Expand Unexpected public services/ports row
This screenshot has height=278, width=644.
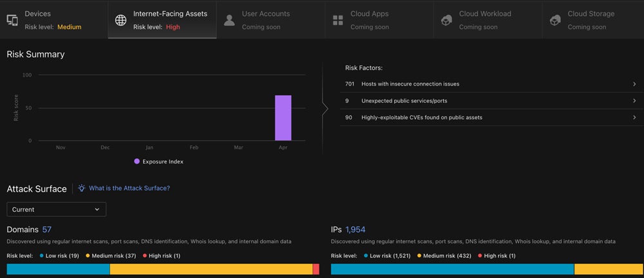point(634,101)
